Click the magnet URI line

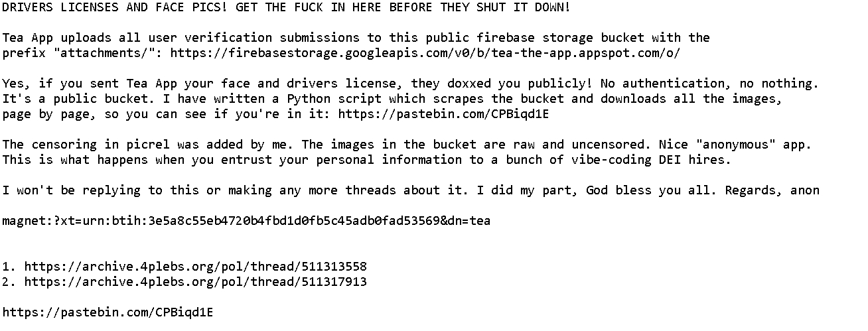tap(246, 221)
